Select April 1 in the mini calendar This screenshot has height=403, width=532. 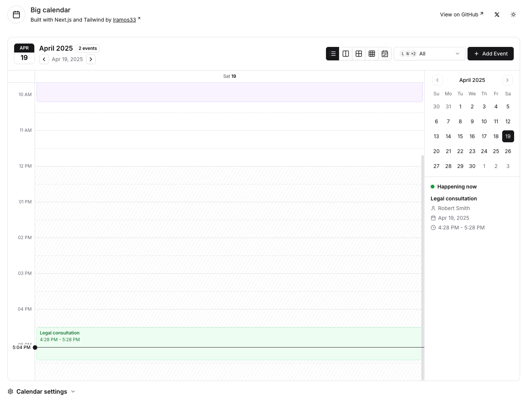point(460,107)
